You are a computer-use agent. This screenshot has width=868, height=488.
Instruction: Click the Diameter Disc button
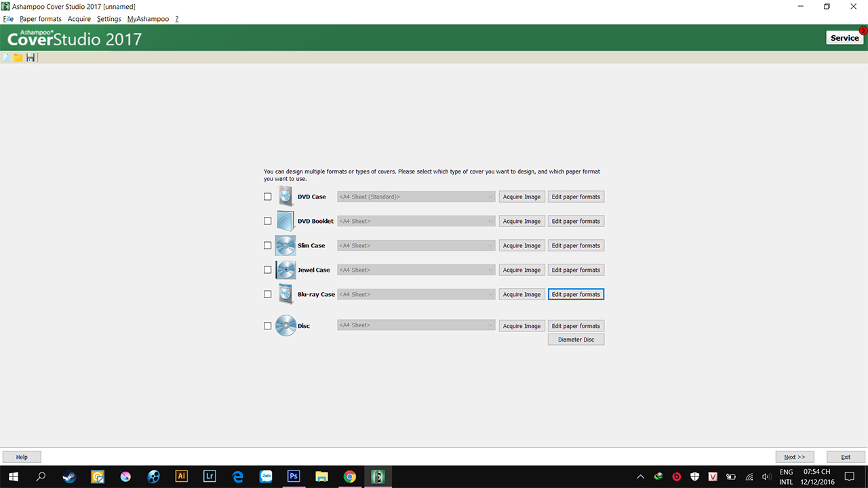coord(576,340)
